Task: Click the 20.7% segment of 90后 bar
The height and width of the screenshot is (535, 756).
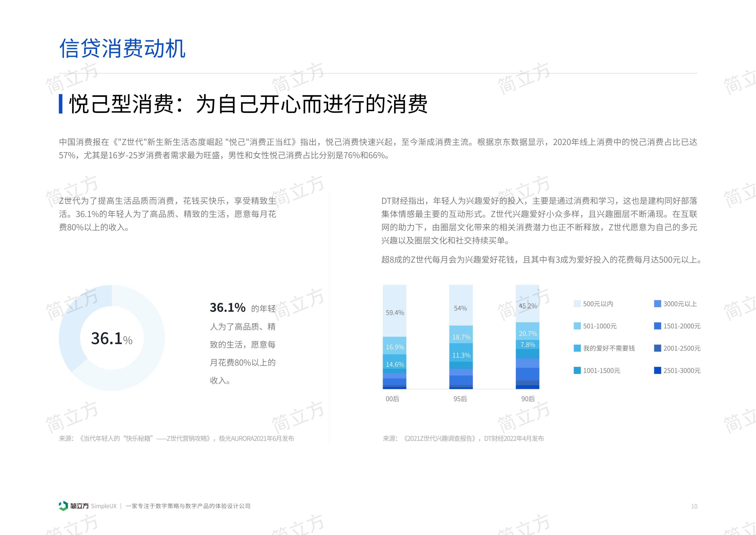Action: point(527,331)
